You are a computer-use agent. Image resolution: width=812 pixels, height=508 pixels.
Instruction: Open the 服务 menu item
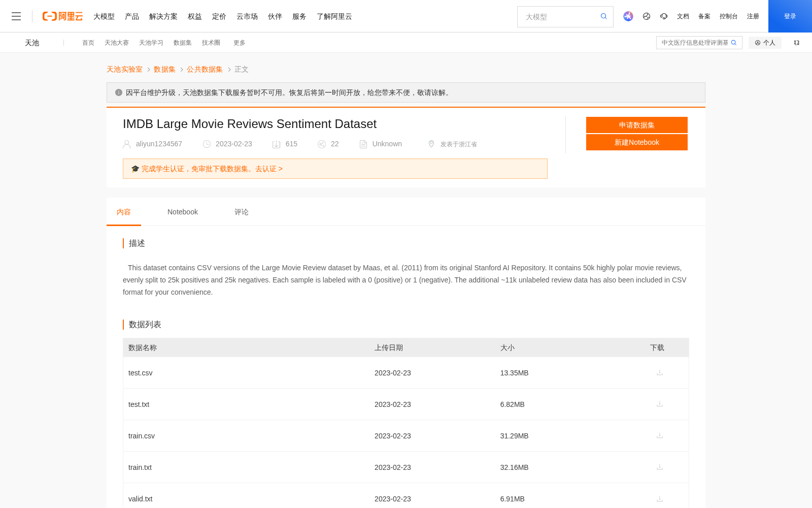[299, 16]
